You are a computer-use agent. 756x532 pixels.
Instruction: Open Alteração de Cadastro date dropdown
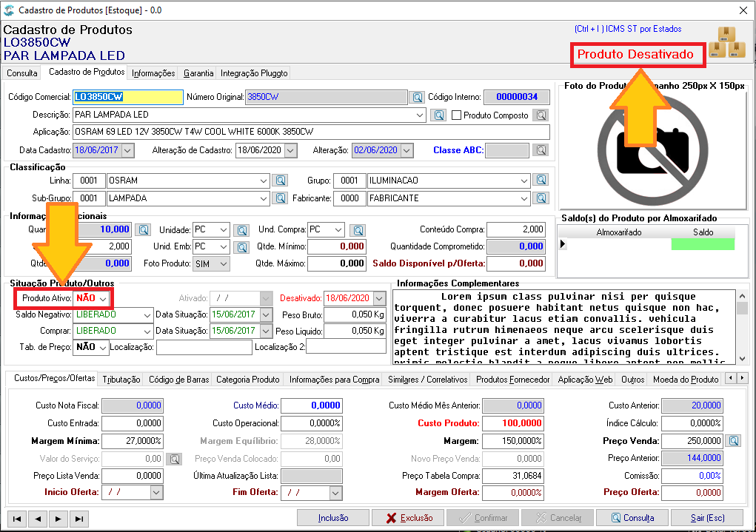(x=290, y=150)
